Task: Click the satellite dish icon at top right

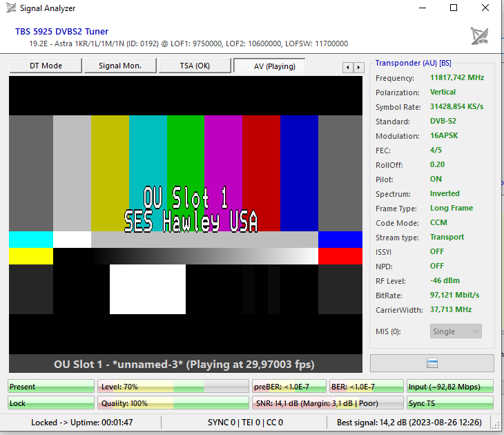Action: click(x=480, y=36)
